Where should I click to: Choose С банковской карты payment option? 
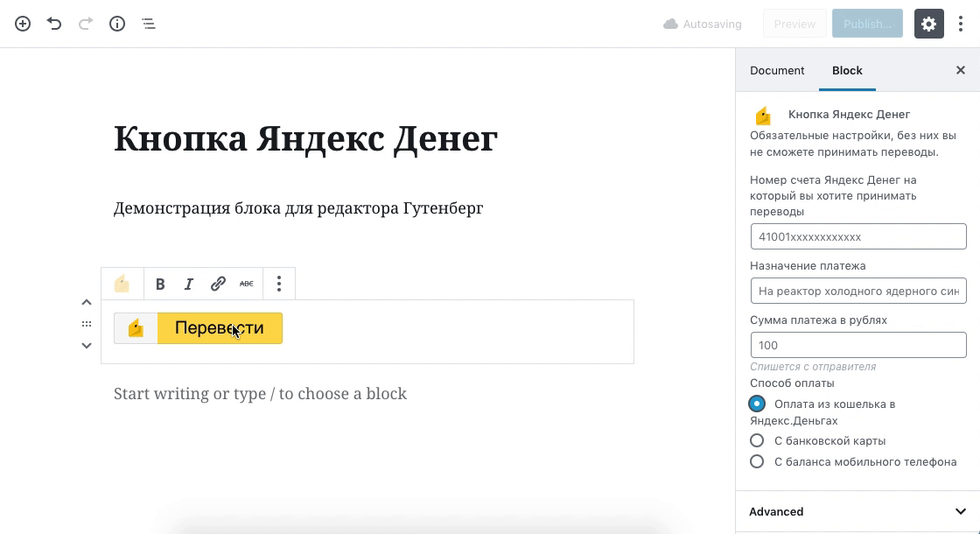point(757,440)
